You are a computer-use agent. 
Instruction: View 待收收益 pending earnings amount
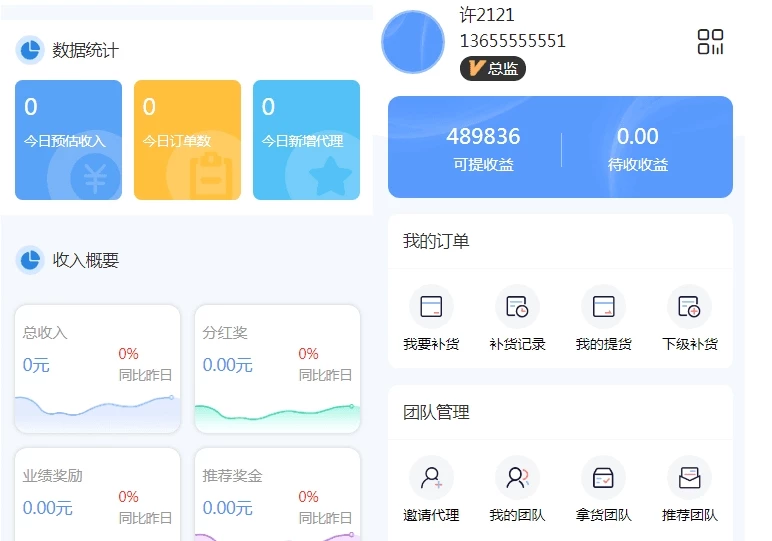click(637, 147)
